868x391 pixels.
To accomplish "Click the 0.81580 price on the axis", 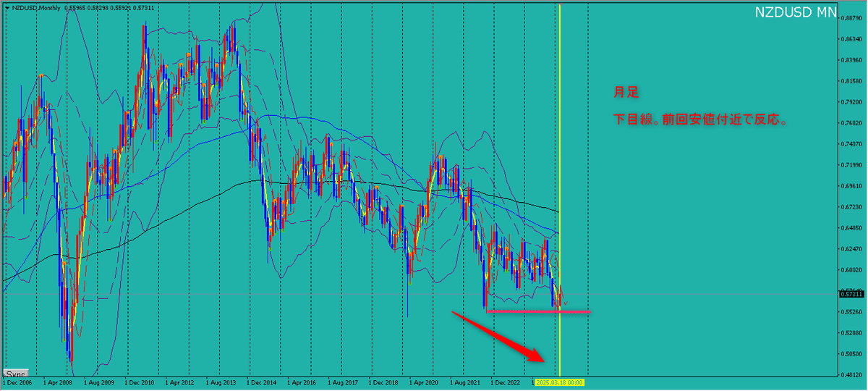I will [x=852, y=81].
